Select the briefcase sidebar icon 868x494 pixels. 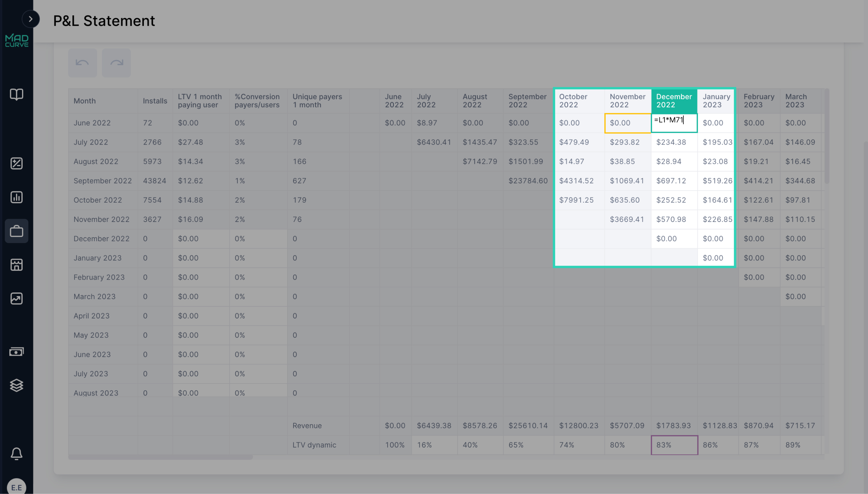pos(16,231)
